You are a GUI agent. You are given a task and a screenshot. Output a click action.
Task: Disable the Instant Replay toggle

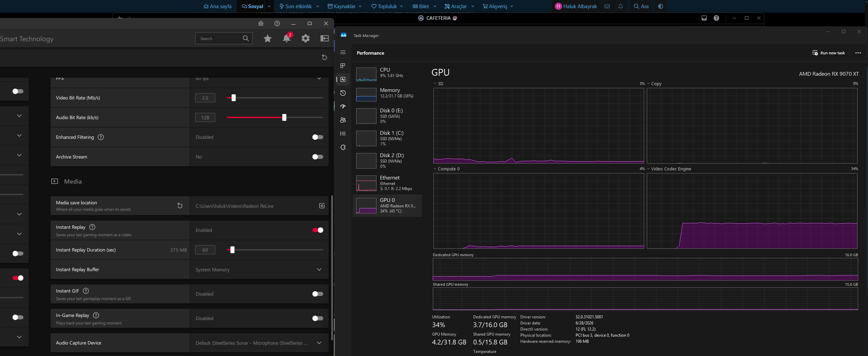[318, 230]
